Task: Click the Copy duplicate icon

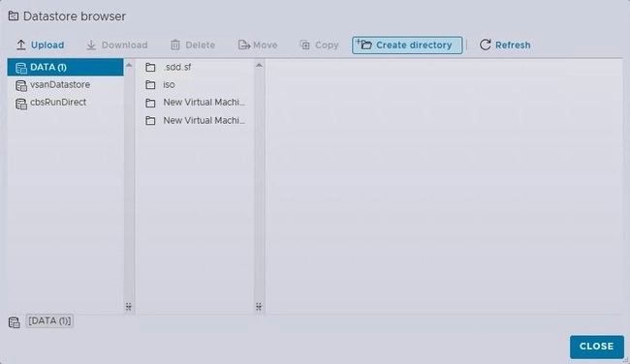Action: (305, 45)
